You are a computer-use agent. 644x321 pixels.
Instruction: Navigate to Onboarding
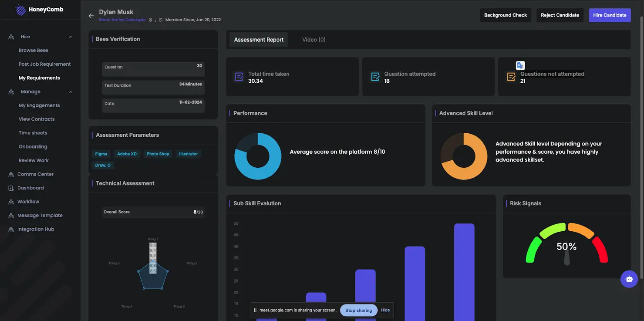[x=33, y=147]
